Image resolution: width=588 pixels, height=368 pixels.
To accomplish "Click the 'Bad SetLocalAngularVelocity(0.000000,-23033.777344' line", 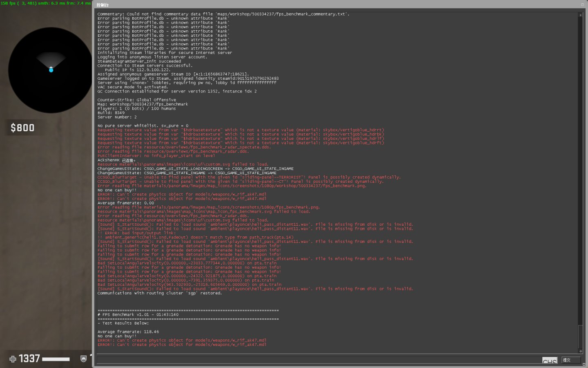I will 187,263.
